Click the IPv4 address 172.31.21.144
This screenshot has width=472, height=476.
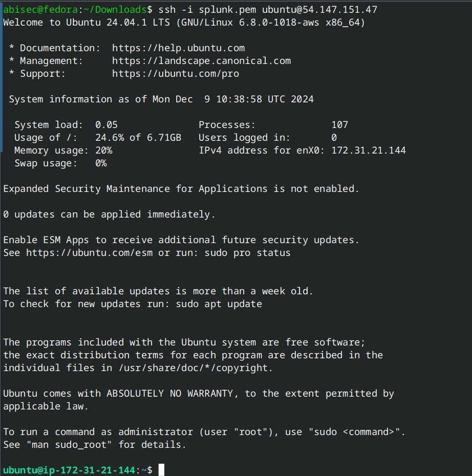369,150
